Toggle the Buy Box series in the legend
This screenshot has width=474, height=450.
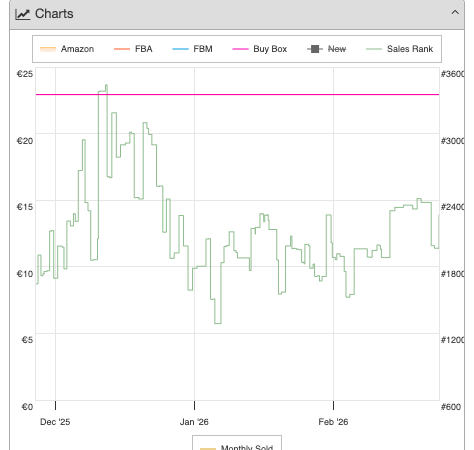tap(260, 49)
